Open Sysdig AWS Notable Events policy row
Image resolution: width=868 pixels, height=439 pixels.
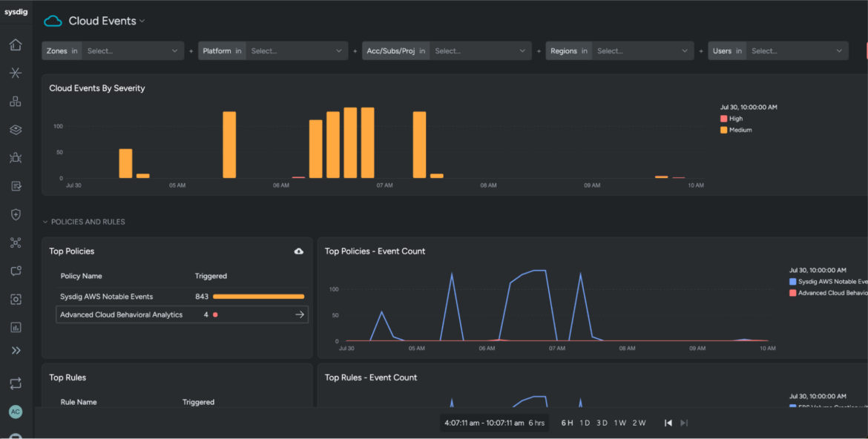182,297
